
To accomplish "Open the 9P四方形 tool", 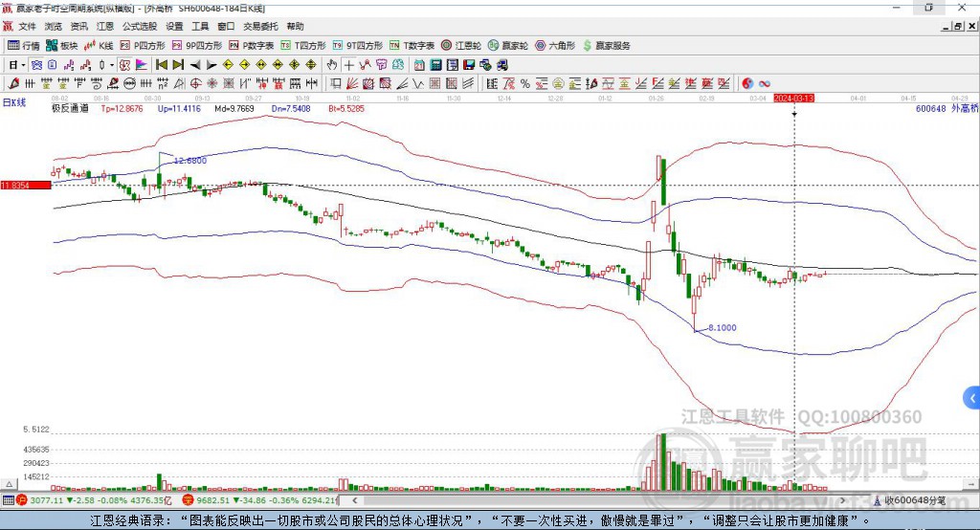I will click(197, 46).
